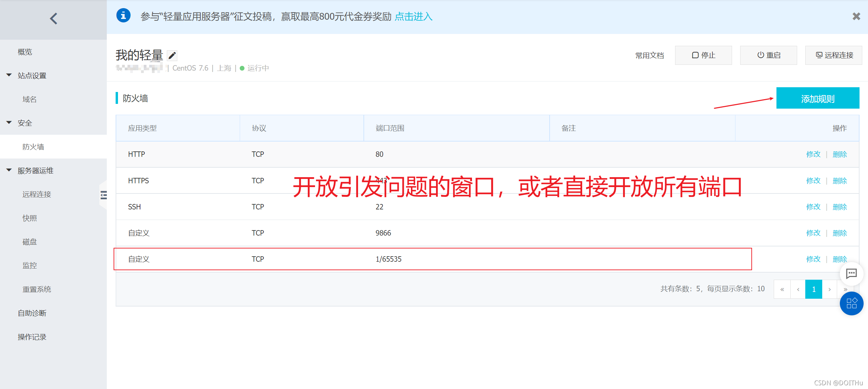Viewport: 868px width, 389px height.
Task: Collapse sidebar using the handle icon
Action: tap(103, 195)
